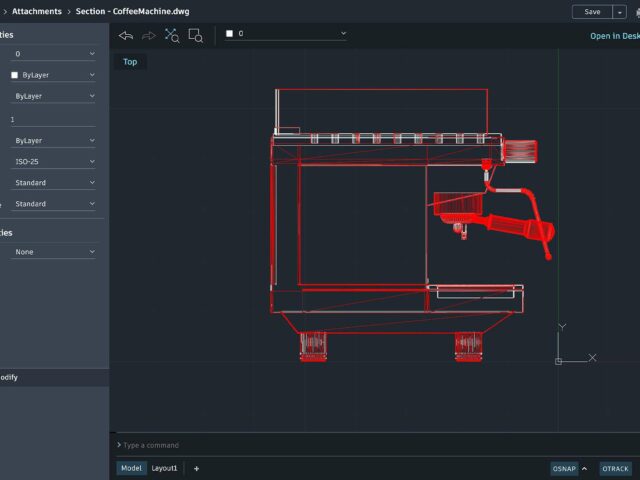Select the Zoom Extents tool

pos(172,35)
